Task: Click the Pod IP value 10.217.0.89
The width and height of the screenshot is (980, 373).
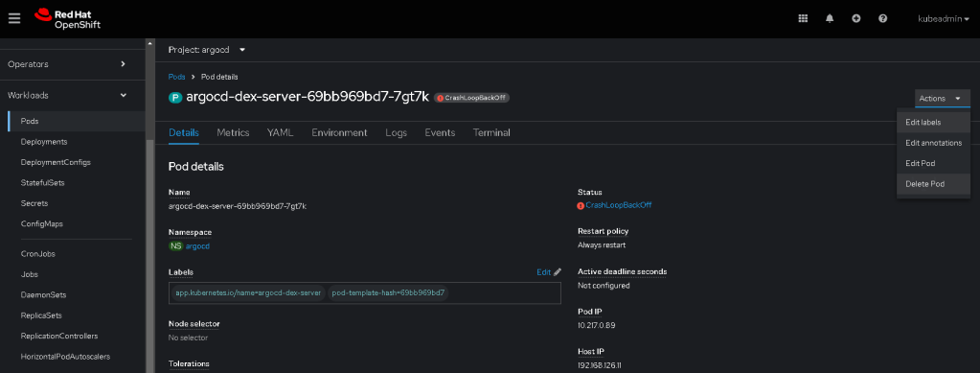Action: 596,325
